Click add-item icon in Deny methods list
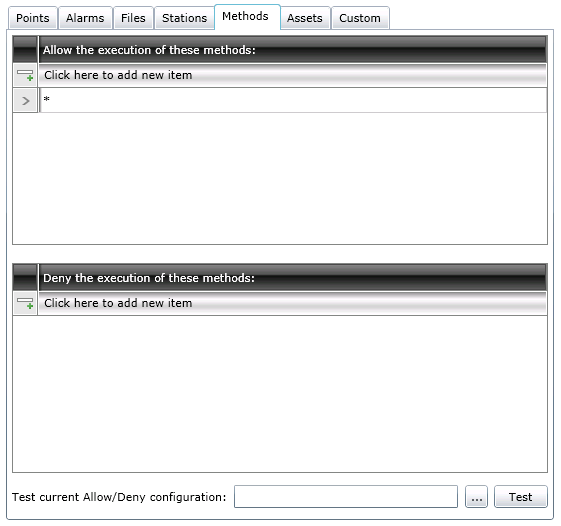561x526 pixels. pyautogui.click(x=25, y=303)
